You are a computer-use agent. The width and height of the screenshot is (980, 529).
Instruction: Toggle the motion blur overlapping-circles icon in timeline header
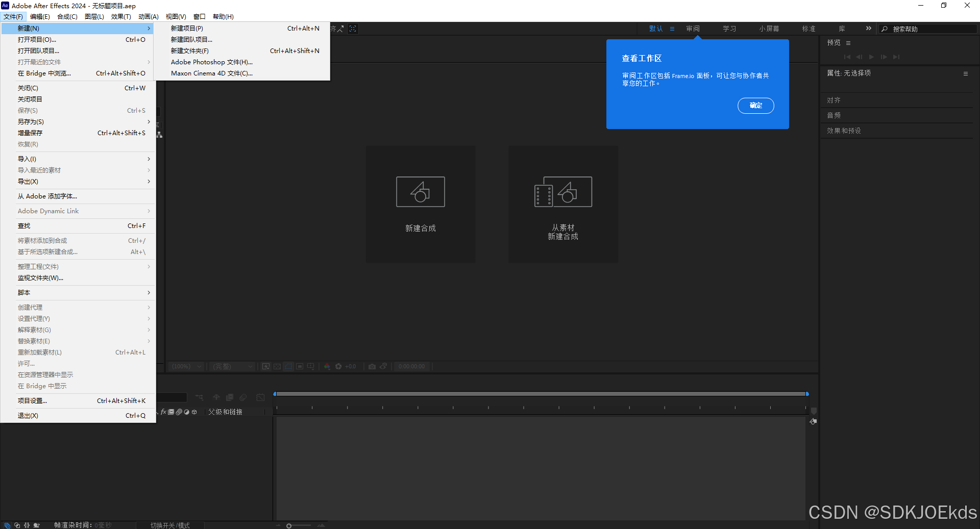coord(243,397)
